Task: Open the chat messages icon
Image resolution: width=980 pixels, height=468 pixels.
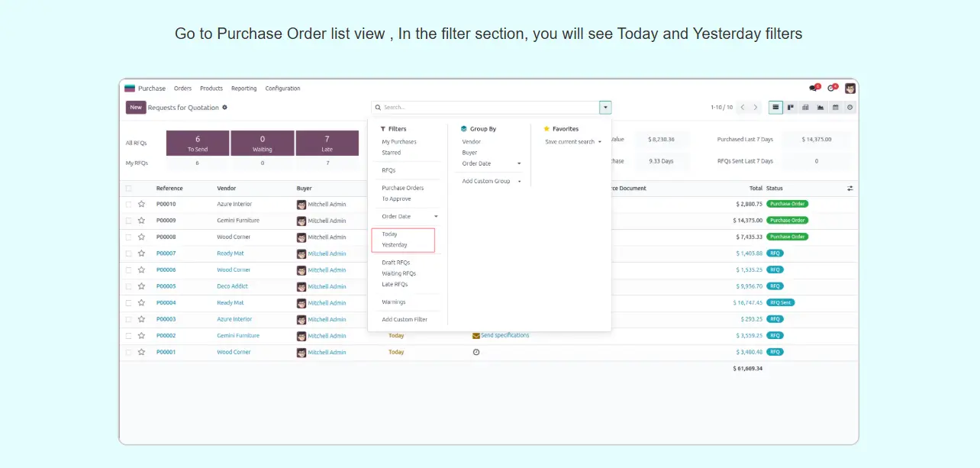Action: coord(814,89)
